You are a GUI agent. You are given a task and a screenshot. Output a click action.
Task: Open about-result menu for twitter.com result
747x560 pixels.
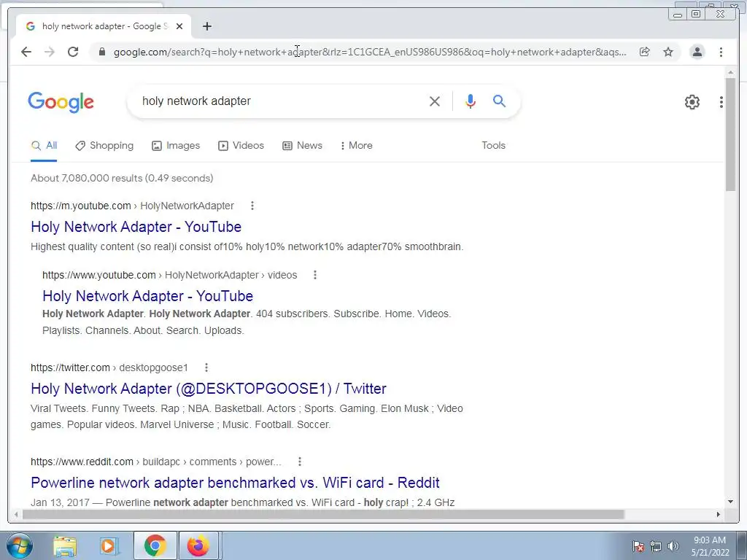206,367
